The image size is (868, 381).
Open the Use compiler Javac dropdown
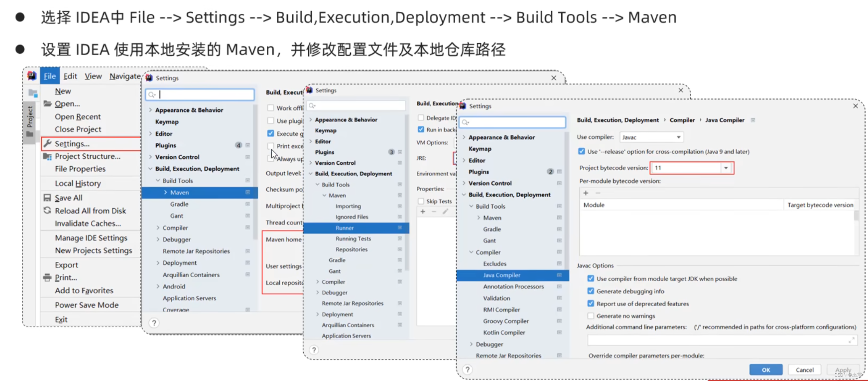(x=679, y=137)
